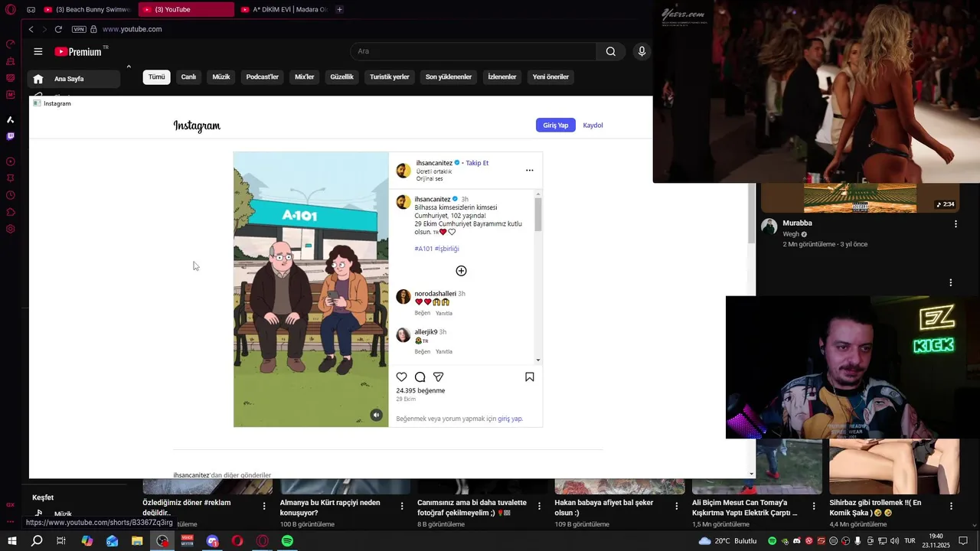Viewport: 980px width, 551px height.
Task: Open Ana Sayfa in YouTube sidebar
Action: (73, 79)
